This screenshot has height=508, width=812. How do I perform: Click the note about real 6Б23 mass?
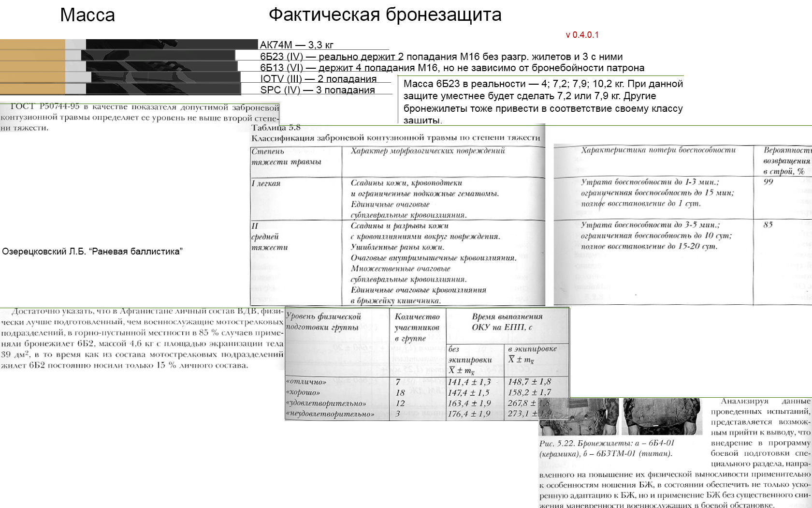543,102
